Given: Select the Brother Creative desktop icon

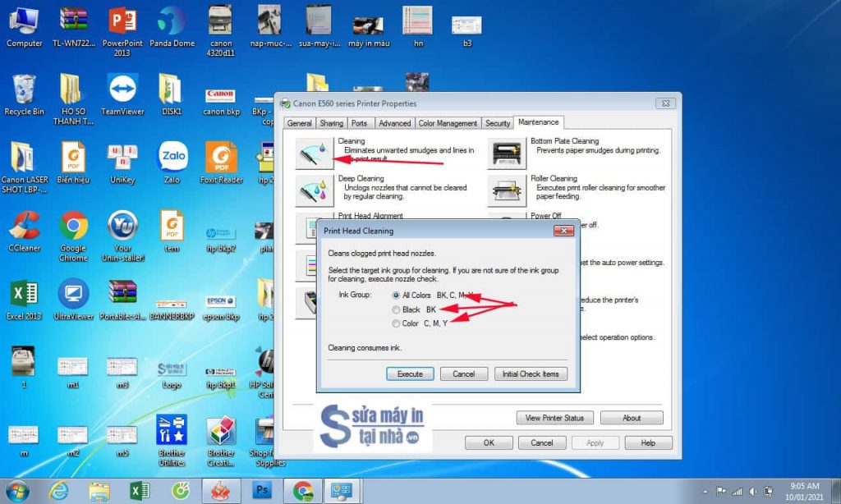Looking at the screenshot, I should [x=221, y=440].
